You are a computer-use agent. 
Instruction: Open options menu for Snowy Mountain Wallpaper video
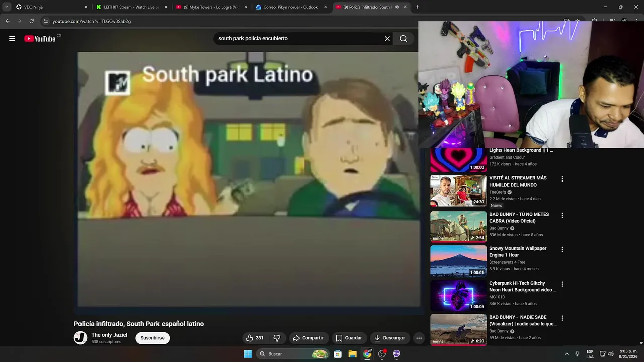[562, 249]
